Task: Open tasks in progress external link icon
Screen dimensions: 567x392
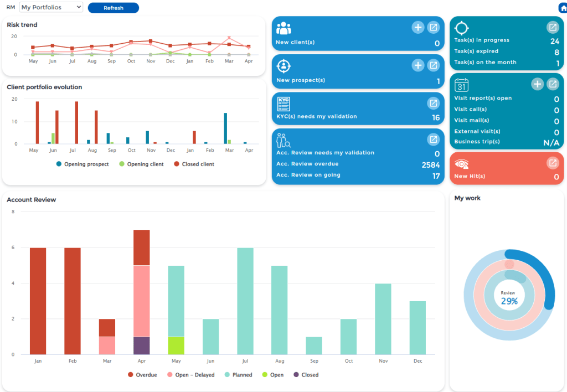Action: click(553, 28)
